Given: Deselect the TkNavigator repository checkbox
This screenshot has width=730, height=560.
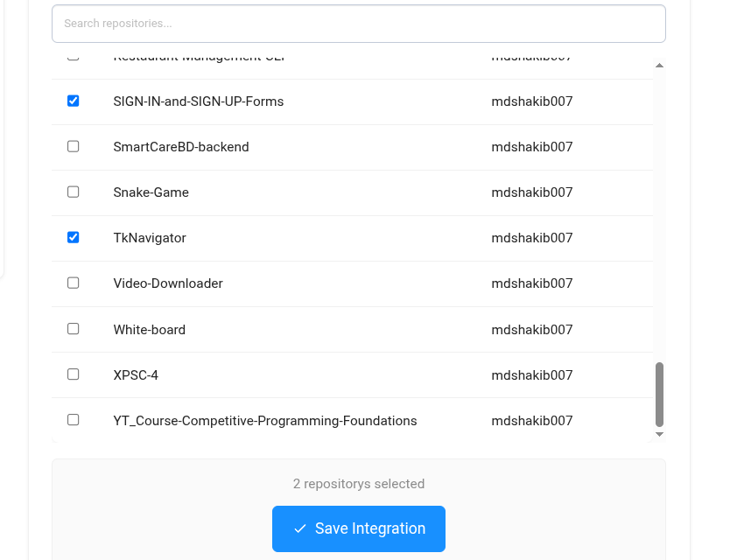Looking at the screenshot, I should [x=74, y=237].
